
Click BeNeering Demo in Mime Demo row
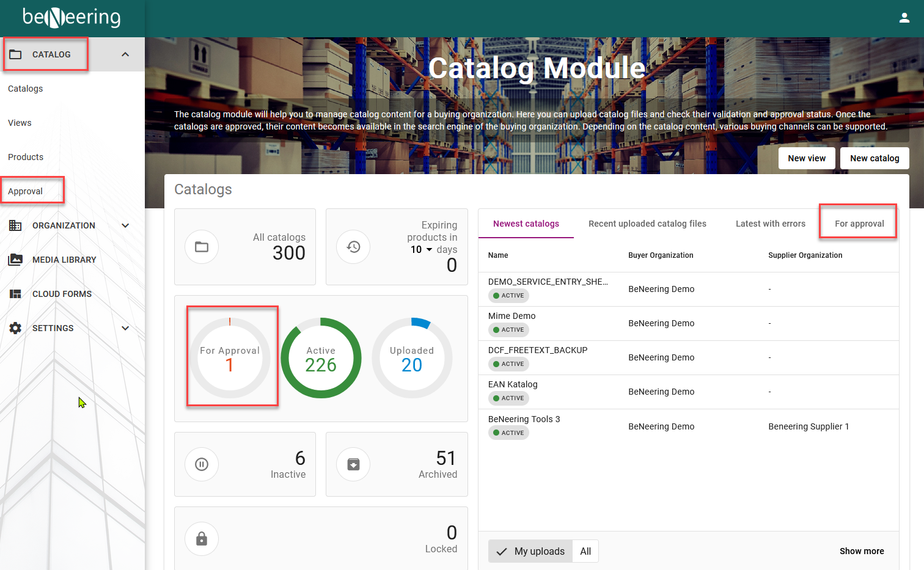tap(661, 323)
